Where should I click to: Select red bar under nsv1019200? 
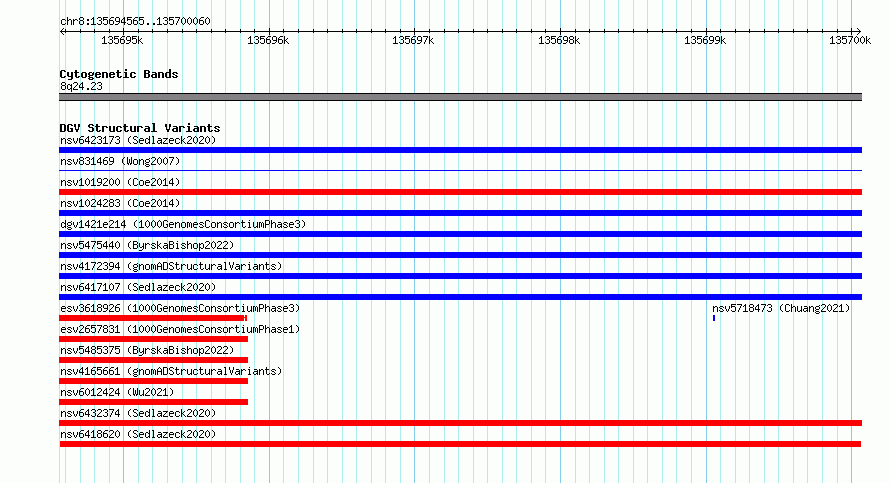460,192
